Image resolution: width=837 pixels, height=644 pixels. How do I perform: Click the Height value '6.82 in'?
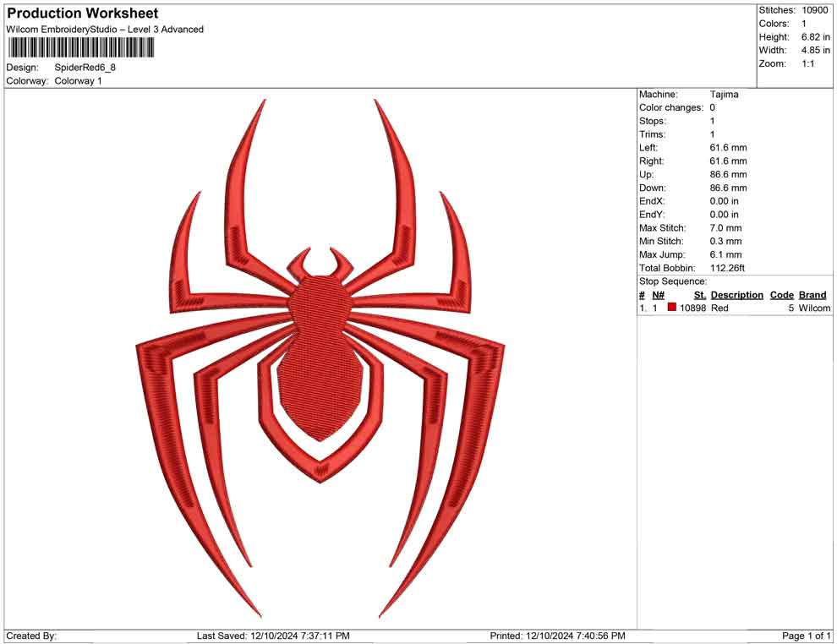click(815, 37)
